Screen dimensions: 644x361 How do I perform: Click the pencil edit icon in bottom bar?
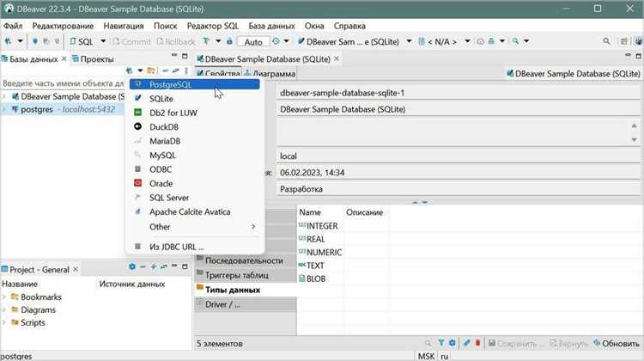[466, 342]
